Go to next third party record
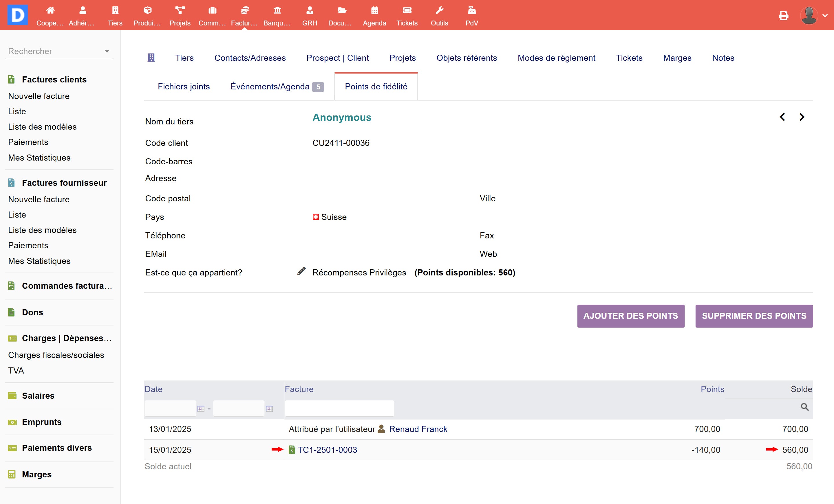Viewport: 834px width, 504px height. pyautogui.click(x=802, y=117)
